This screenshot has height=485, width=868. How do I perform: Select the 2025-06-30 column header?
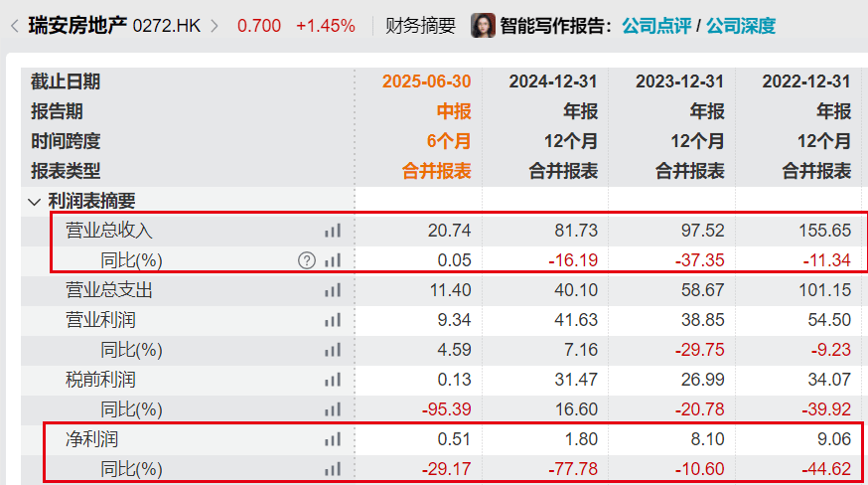click(x=426, y=81)
